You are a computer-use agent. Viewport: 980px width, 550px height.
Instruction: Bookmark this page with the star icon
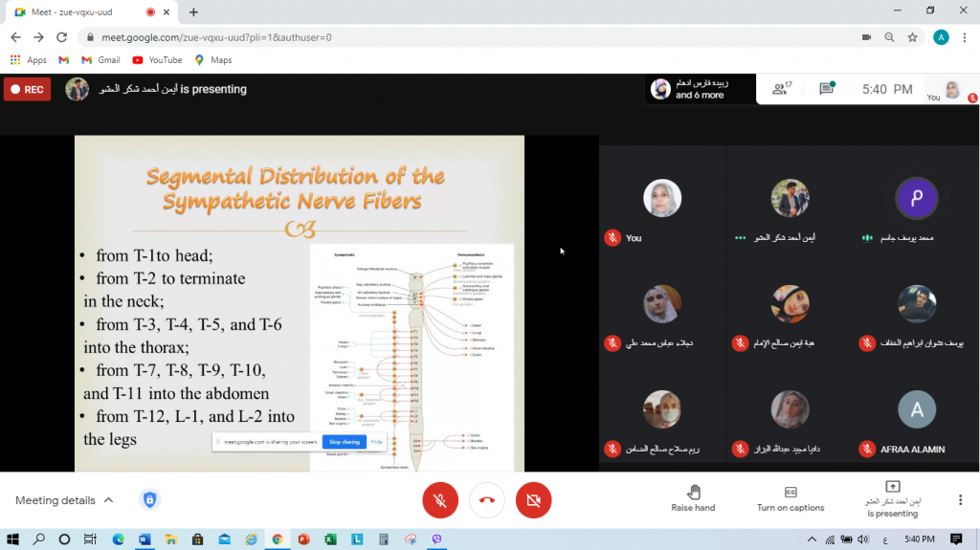[913, 37]
